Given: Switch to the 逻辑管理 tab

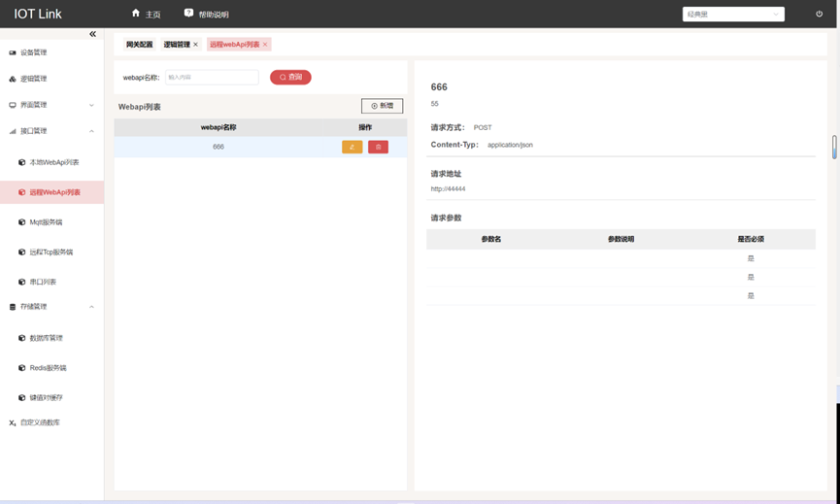Looking at the screenshot, I should pyautogui.click(x=177, y=45).
